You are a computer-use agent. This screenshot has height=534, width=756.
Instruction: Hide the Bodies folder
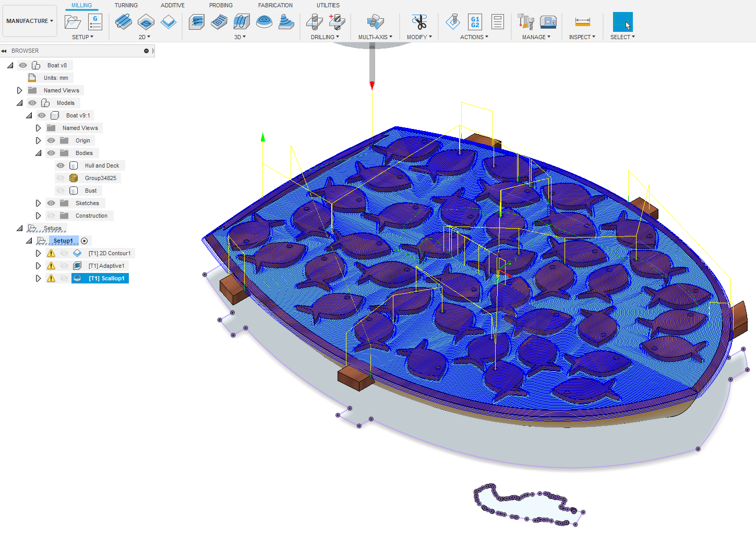click(51, 153)
